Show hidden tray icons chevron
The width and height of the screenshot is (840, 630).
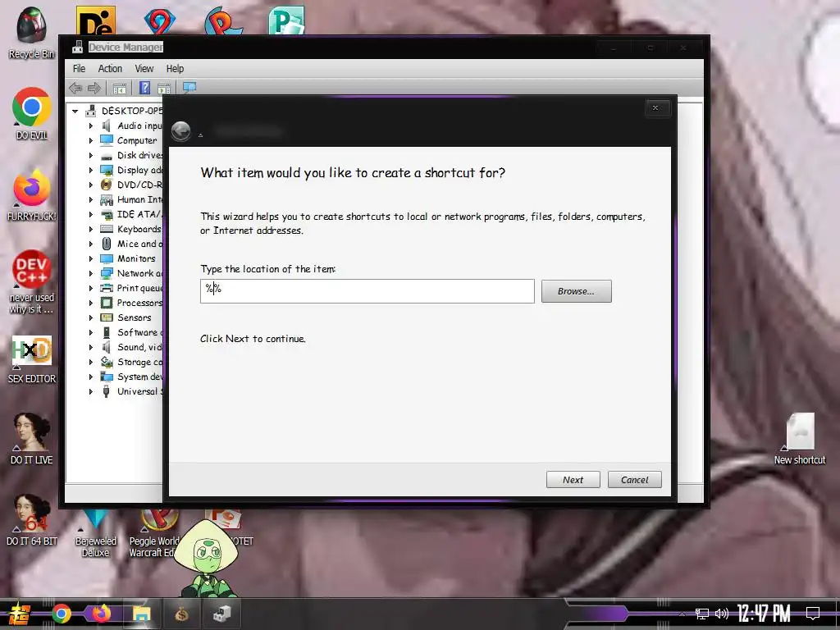[682, 614]
